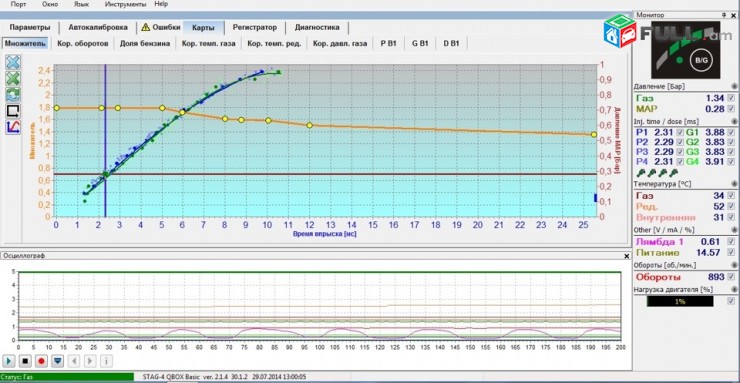Viewport: 740px width, 383px height.
Task: Select the G B1 tab
Action: tap(420, 43)
